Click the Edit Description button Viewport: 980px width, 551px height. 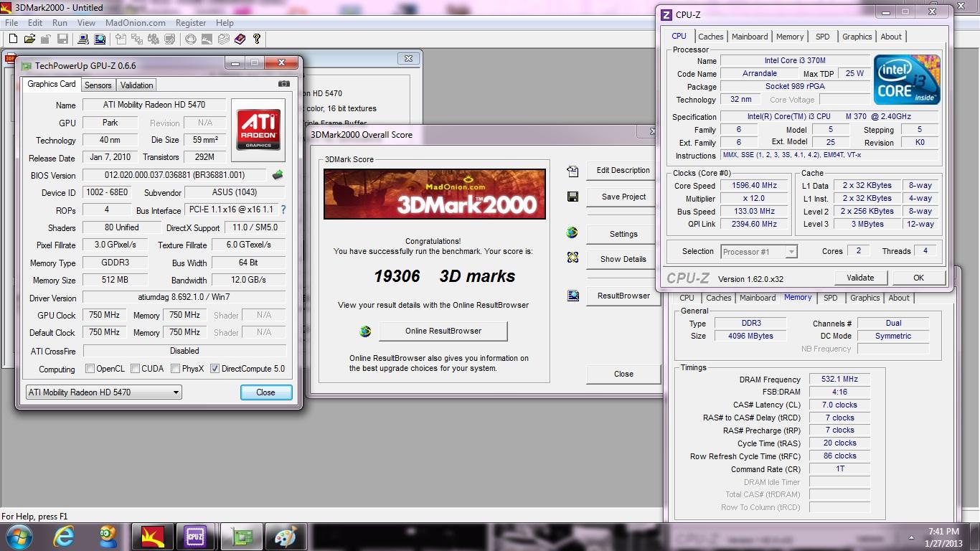(x=623, y=171)
